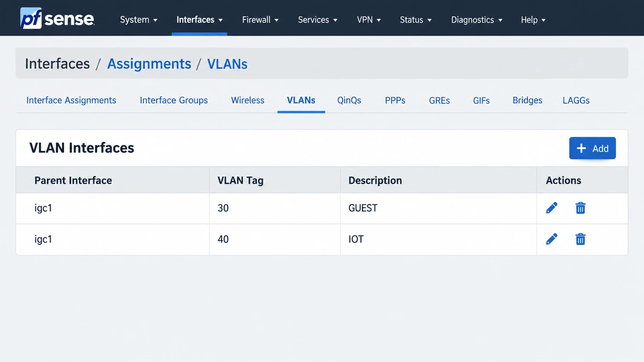Edit the GUEST VLAN with pencil icon

552,208
